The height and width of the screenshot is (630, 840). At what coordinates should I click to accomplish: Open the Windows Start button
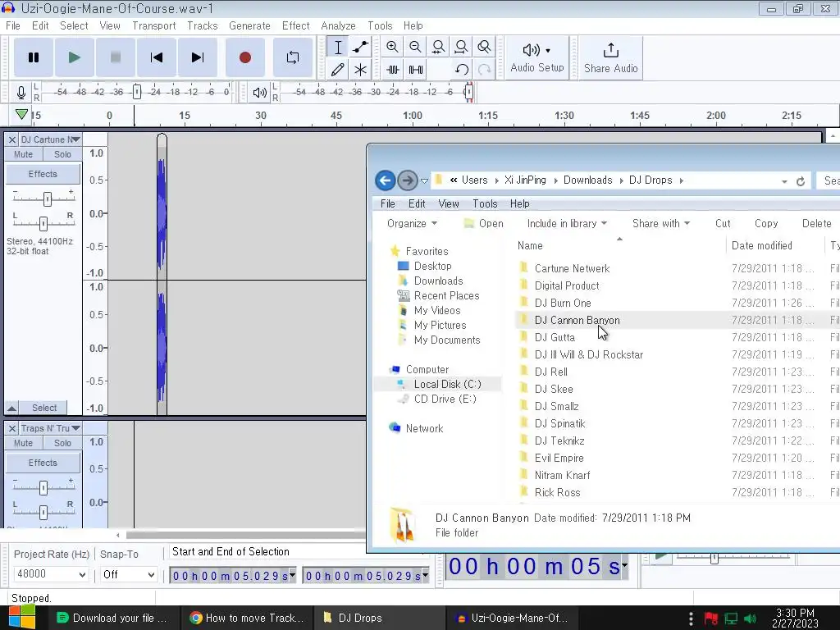(21, 618)
